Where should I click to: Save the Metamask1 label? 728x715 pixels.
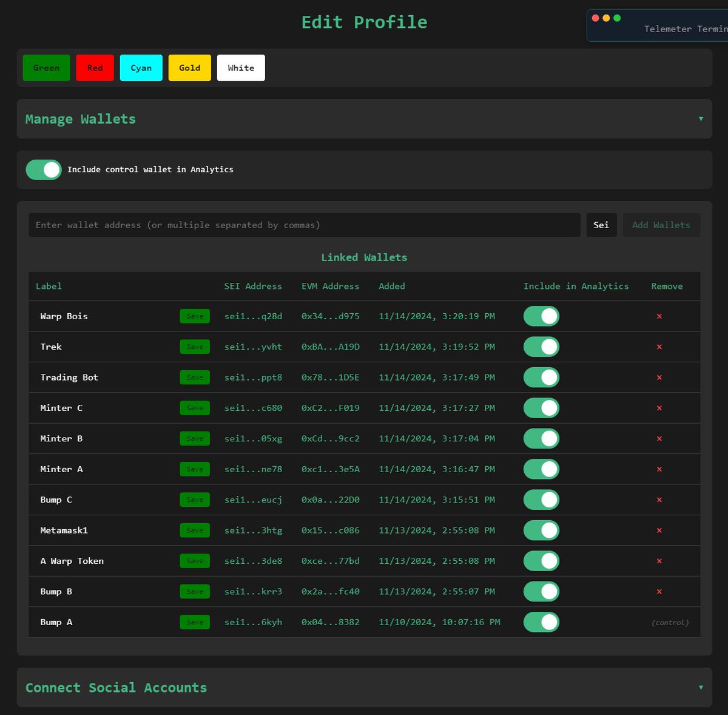point(195,530)
